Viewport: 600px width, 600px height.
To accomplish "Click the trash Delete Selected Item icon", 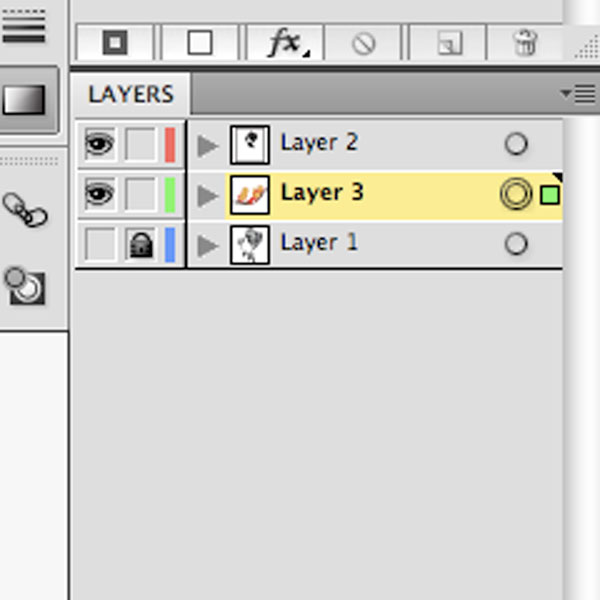I will pos(525,42).
